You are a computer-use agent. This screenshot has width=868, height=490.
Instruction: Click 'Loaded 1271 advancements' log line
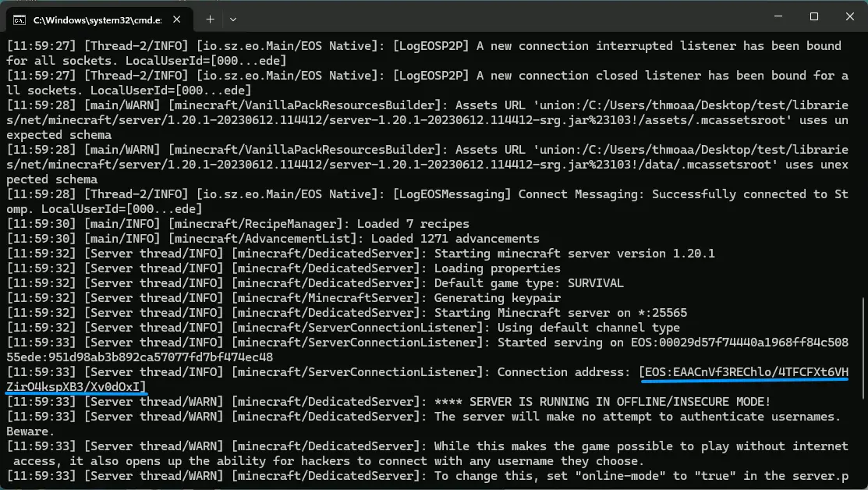click(455, 239)
